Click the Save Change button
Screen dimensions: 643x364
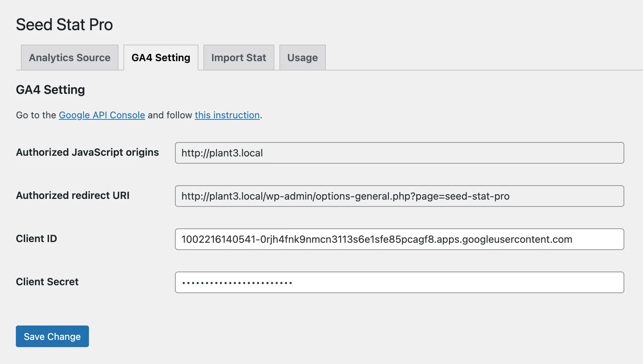coord(52,336)
